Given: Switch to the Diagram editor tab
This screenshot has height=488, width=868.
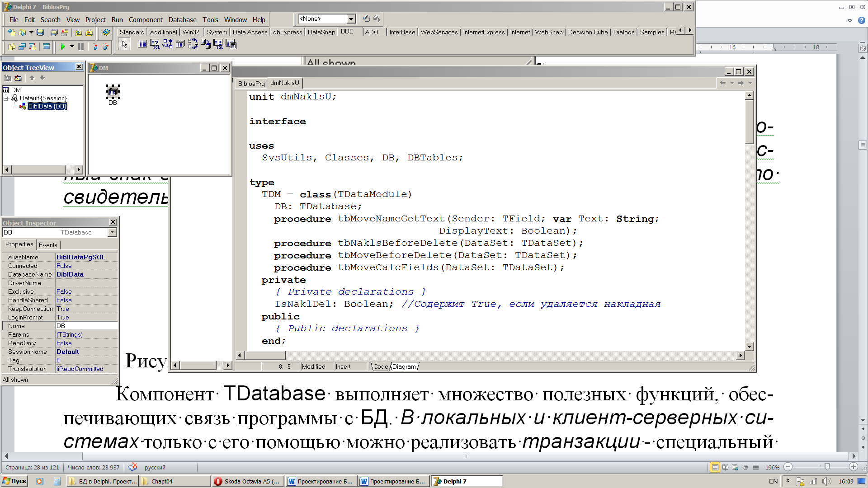Looking at the screenshot, I should coord(404,366).
